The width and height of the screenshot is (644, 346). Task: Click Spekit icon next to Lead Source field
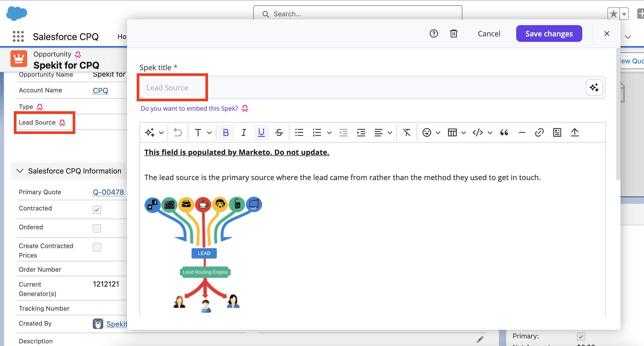tap(62, 122)
